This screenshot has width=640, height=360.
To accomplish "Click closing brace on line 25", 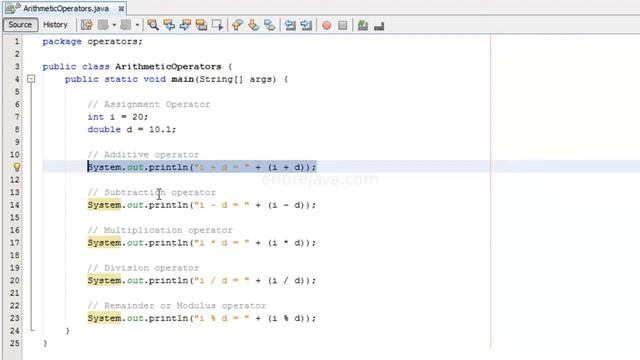I will pos(45,344).
